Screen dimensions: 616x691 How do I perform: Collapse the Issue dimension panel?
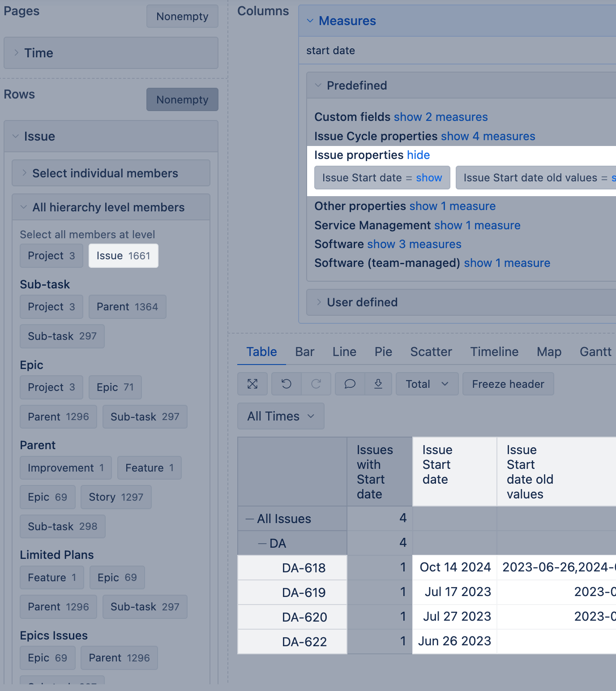coord(111,136)
